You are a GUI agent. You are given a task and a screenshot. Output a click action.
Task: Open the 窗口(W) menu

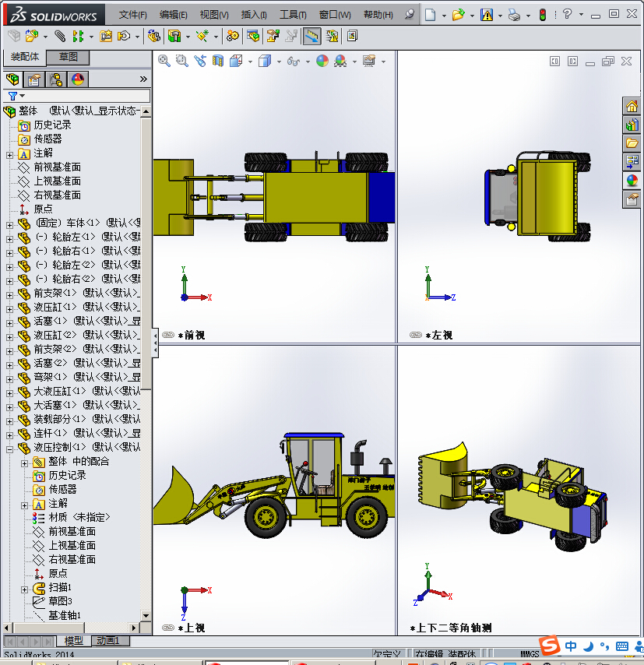pos(335,15)
